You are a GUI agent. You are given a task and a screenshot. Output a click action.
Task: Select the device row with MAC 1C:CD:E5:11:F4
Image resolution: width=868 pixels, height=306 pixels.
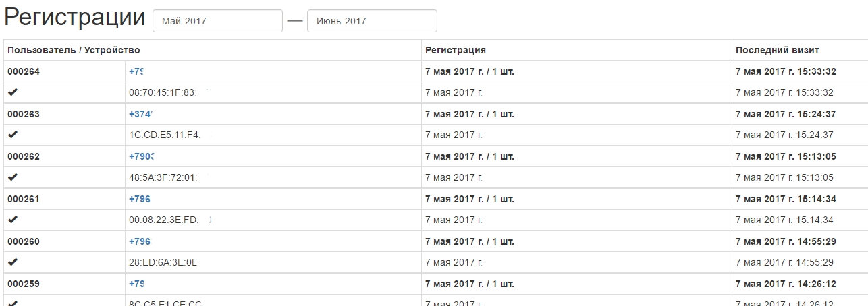(x=434, y=135)
